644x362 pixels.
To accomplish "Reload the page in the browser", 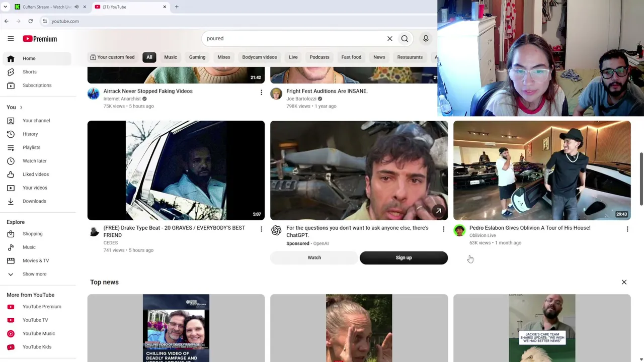I will click(30, 21).
